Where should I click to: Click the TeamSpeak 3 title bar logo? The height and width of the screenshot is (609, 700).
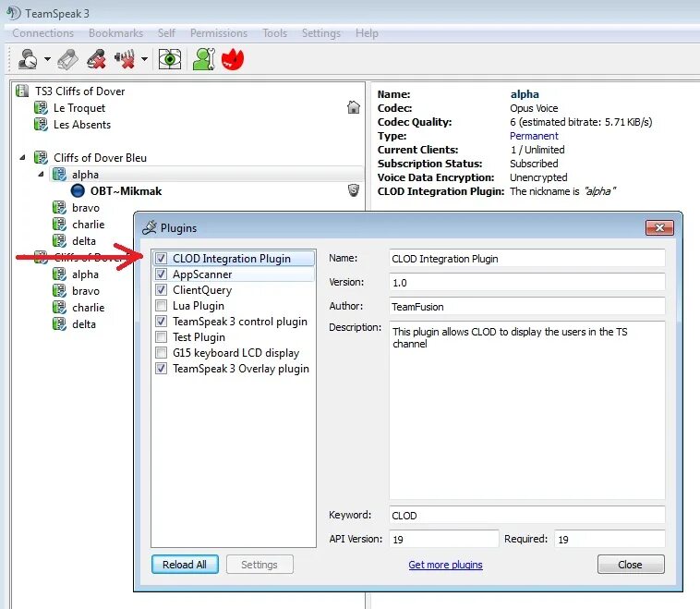point(14,13)
